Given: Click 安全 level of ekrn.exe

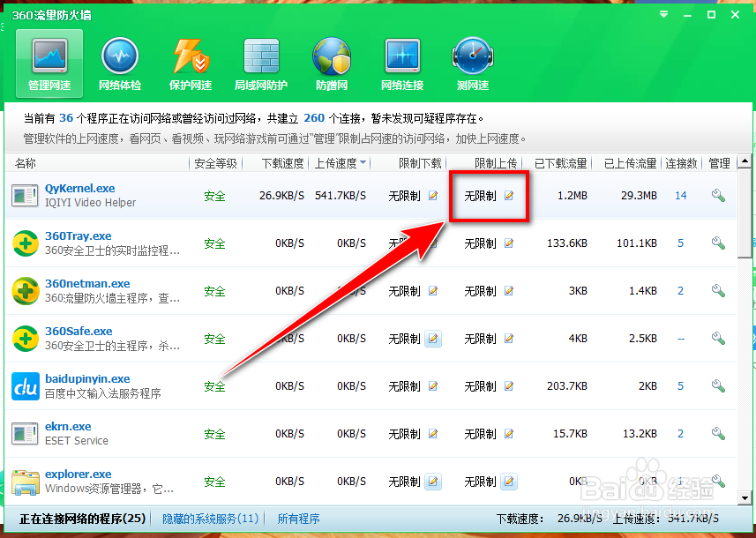Looking at the screenshot, I should coord(214,434).
